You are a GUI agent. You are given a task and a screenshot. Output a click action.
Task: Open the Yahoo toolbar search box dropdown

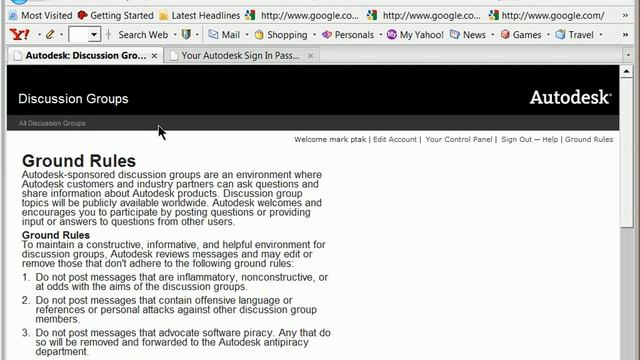[94, 35]
